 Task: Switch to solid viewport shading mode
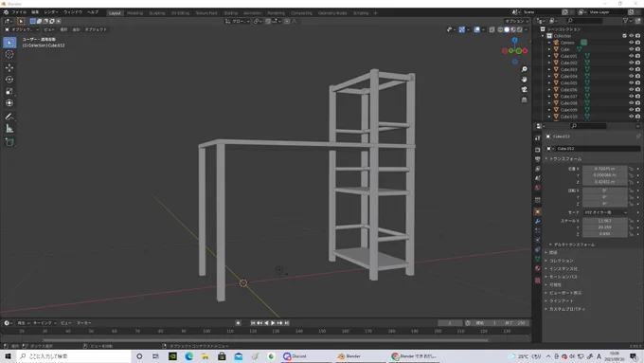[507, 29]
